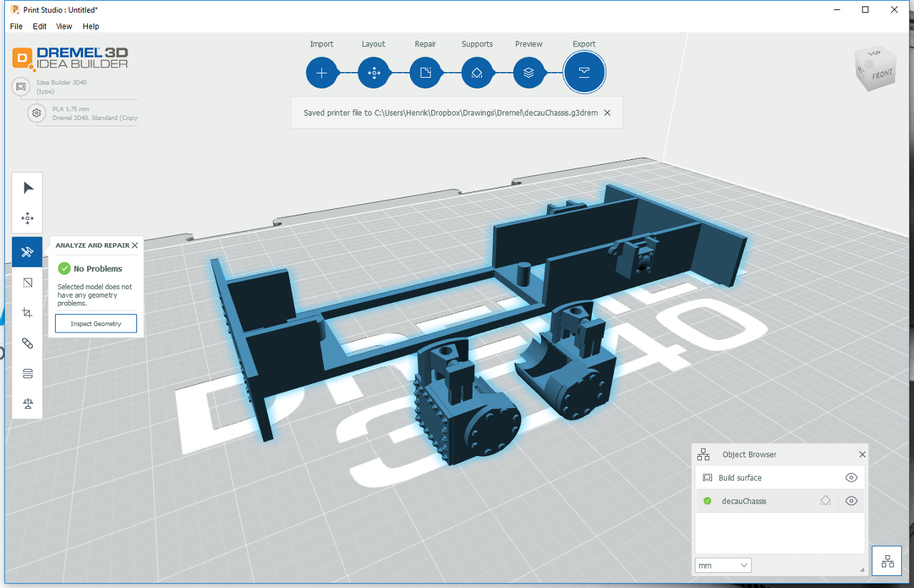The width and height of the screenshot is (914, 588).
Task: Click the Top face of the view cube
Action: (874, 55)
